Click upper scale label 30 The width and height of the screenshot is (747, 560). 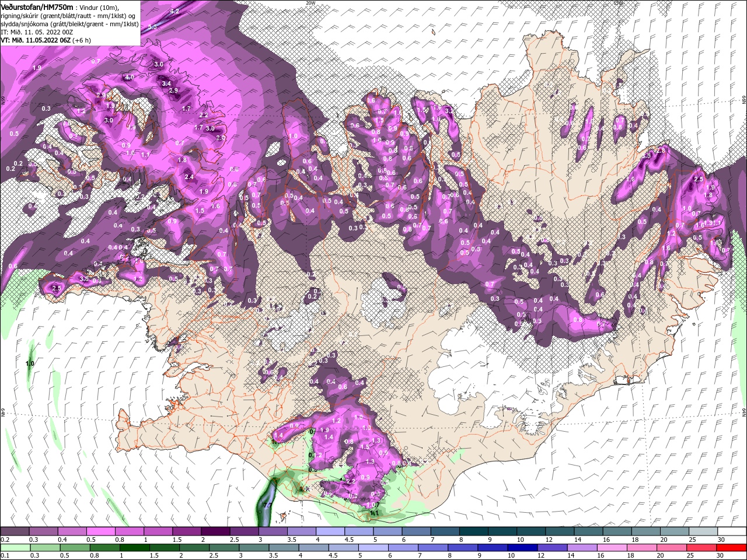721,540
